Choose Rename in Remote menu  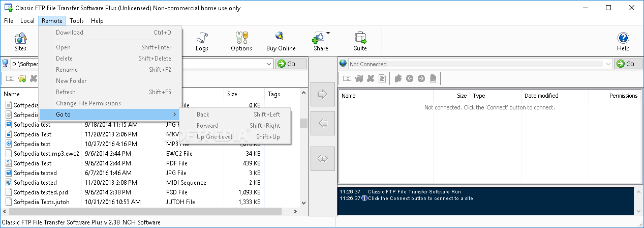coord(110,70)
